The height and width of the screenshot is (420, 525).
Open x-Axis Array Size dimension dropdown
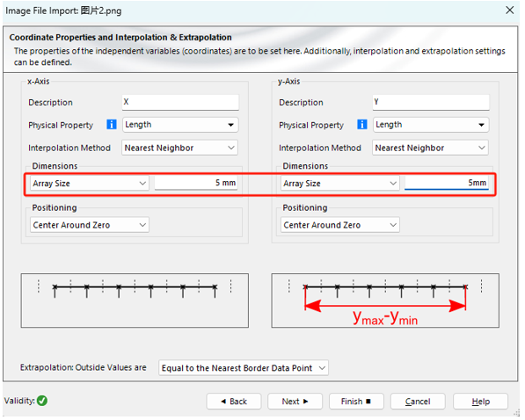pyautogui.click(x=90, y=184)
